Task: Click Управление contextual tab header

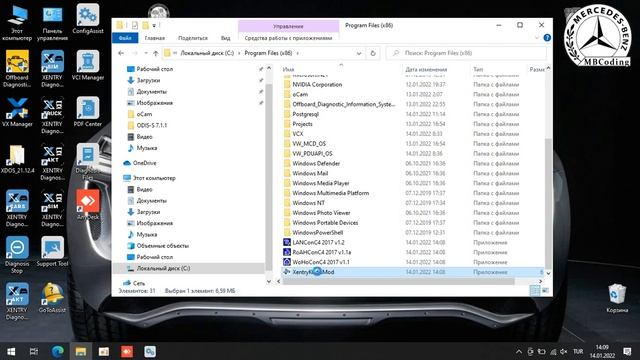Action: pos(288,26)
